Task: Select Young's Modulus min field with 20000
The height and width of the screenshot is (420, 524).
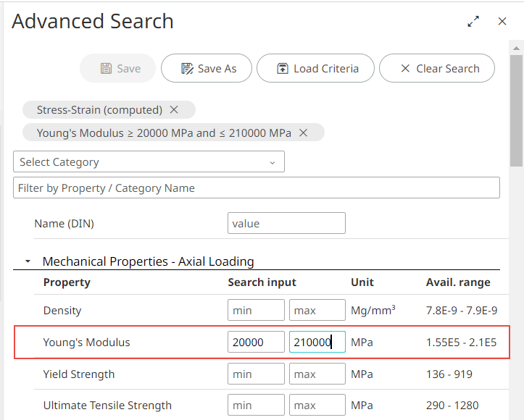Action: click(256, 343)
